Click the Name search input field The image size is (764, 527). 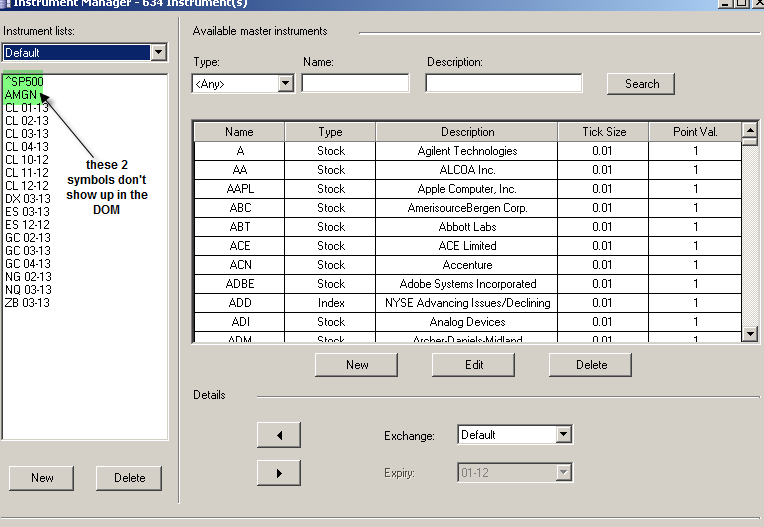click(x=356, y=83)
